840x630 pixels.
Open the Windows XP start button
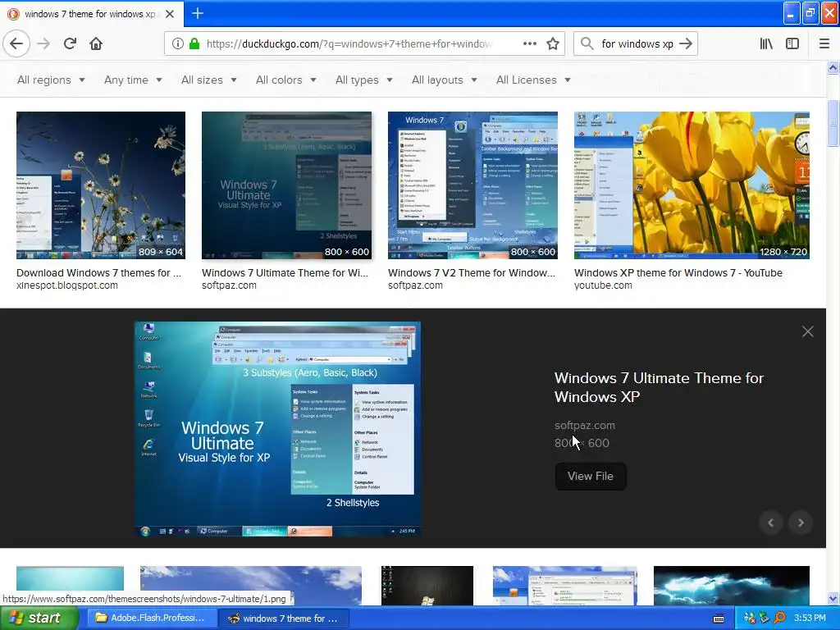point(39,619)
